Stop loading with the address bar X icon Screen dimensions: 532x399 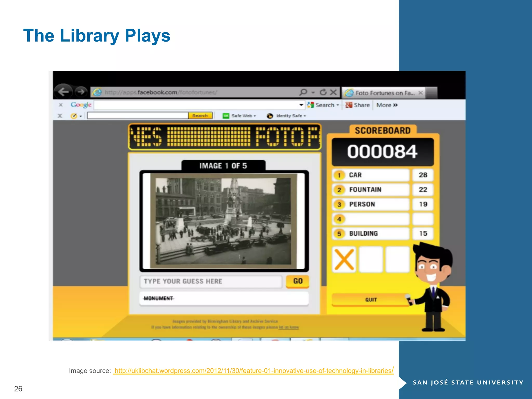point(334,92)
